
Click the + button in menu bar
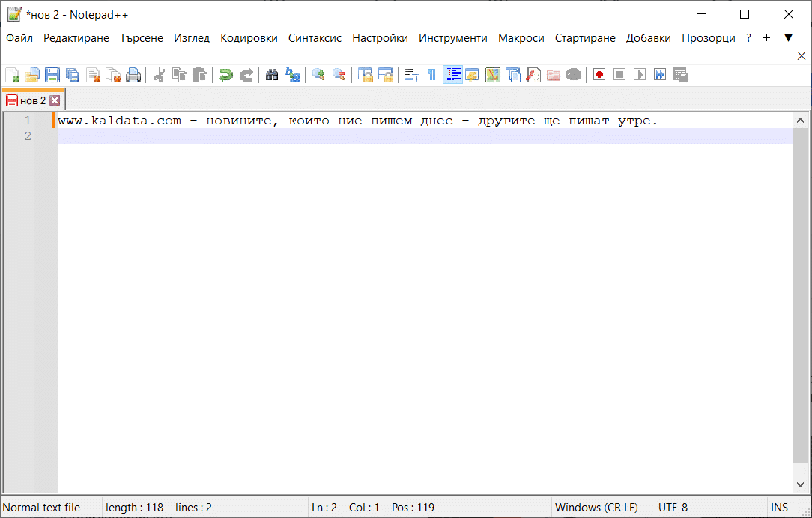click(766, 38)
